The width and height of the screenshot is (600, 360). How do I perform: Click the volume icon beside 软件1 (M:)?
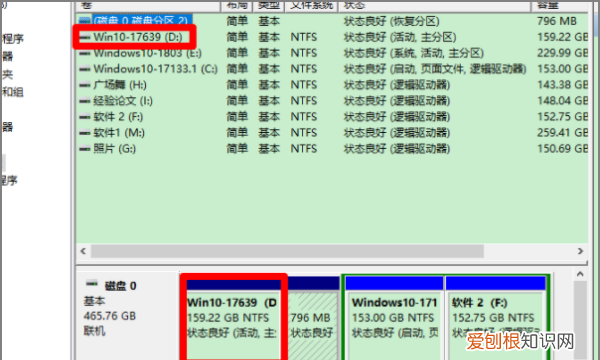click(85, 133)
